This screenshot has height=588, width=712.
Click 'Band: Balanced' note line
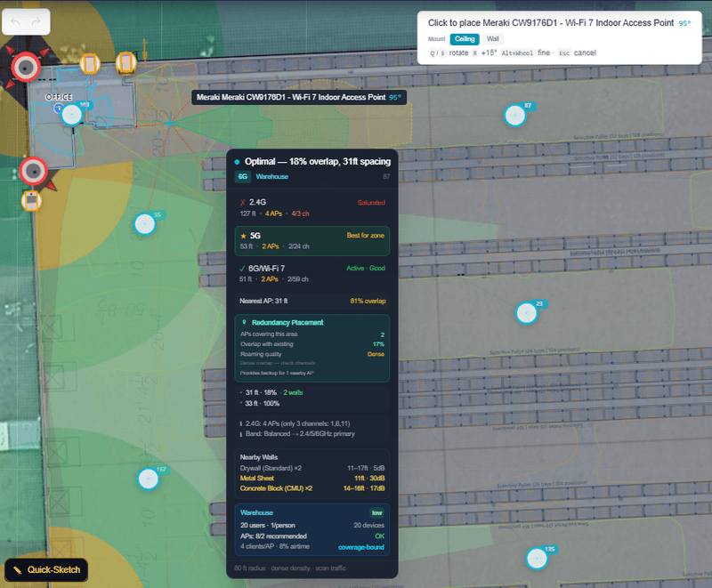(x=300, y=434)
